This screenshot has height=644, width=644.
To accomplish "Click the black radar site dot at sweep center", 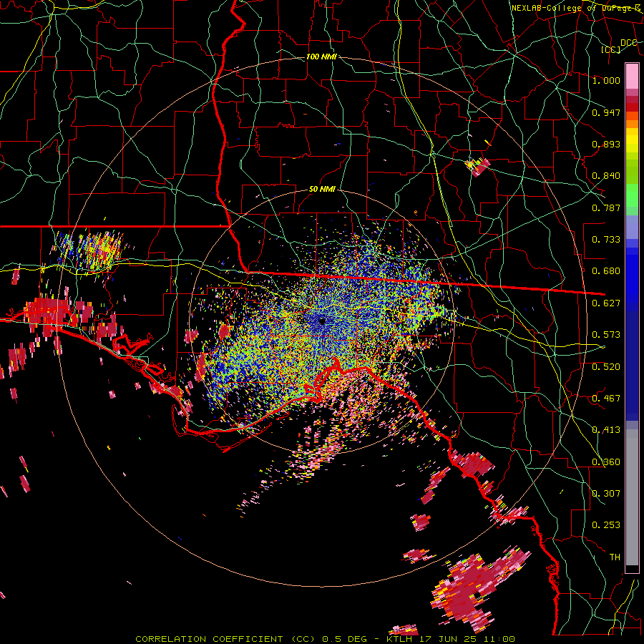I will pyautogui.click(x=322, y=321).
